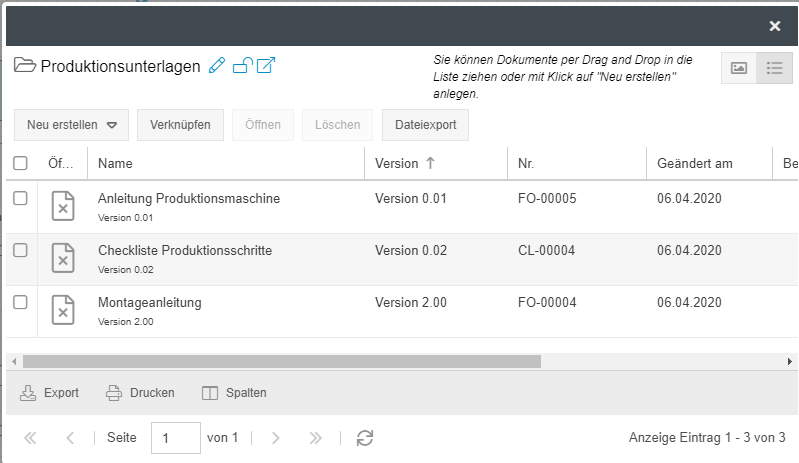Toggle the select-all header checkbox
Screen dimensions: 799x463
click(x=20, y=163)
